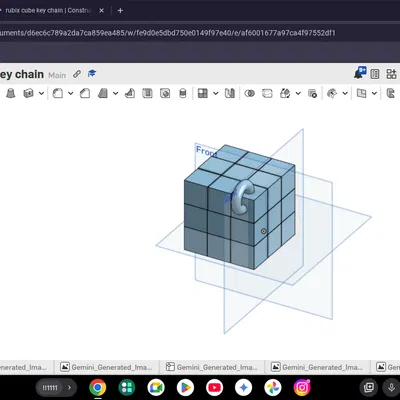Select the Linear pattern tool
The height and width of the screenshot is (400, 400).
coord(203,93)
